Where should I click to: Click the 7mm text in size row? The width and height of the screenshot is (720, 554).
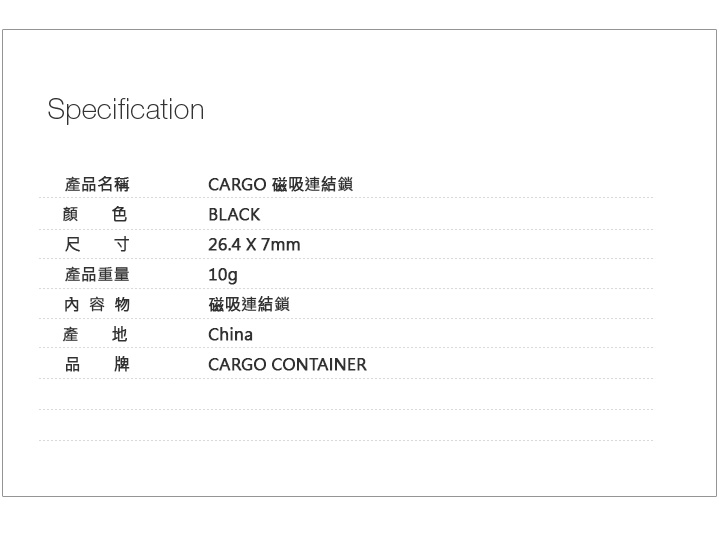(x=281, y=244)
